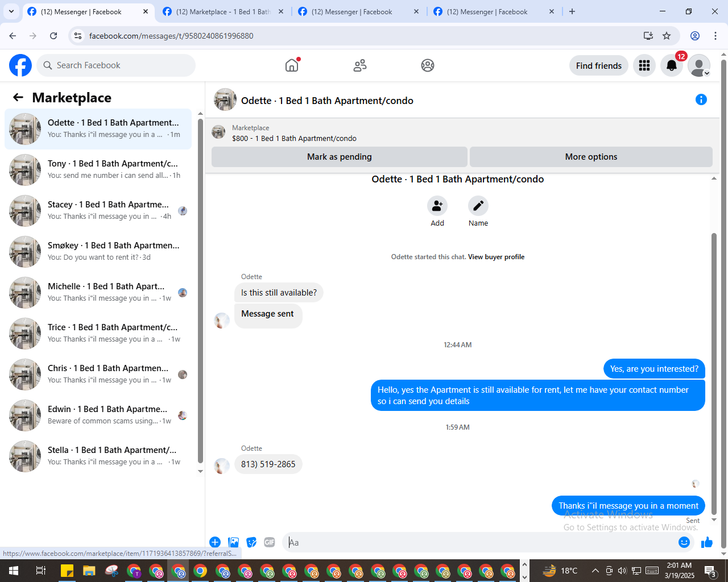Open conversation information icon
Screen dimensions: 728x582
click(701, 100)
